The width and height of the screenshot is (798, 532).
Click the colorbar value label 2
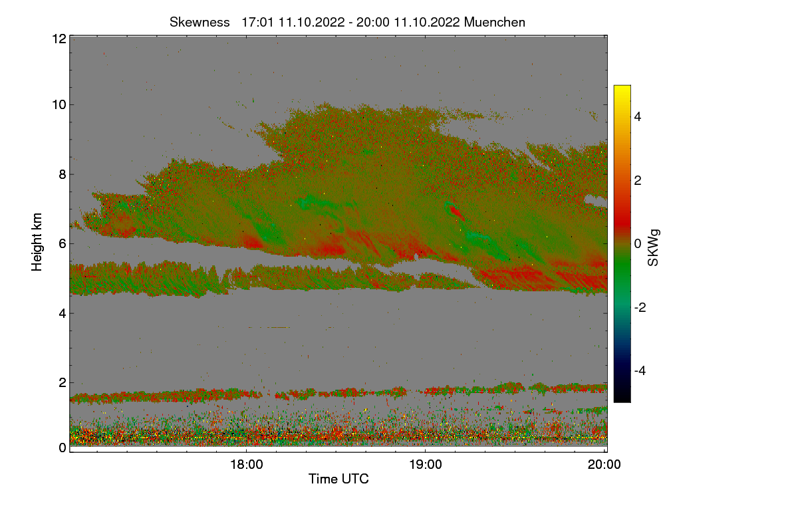tap(637, 180)
